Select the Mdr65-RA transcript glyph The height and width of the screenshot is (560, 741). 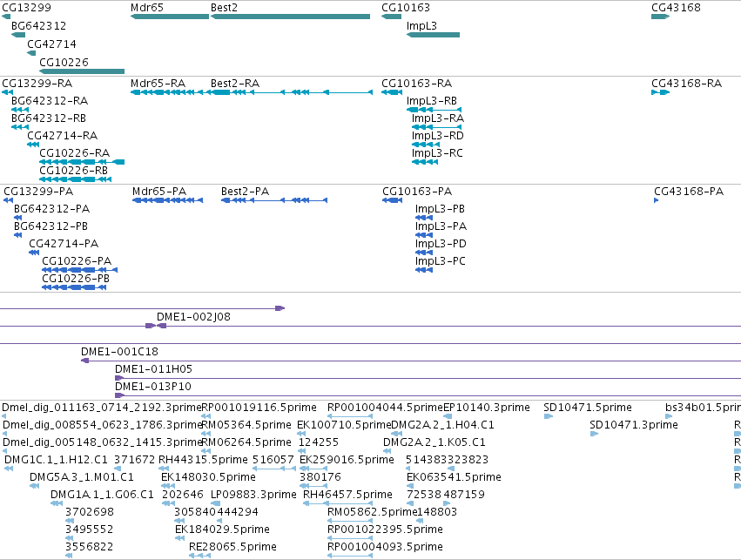coord(170,92)
